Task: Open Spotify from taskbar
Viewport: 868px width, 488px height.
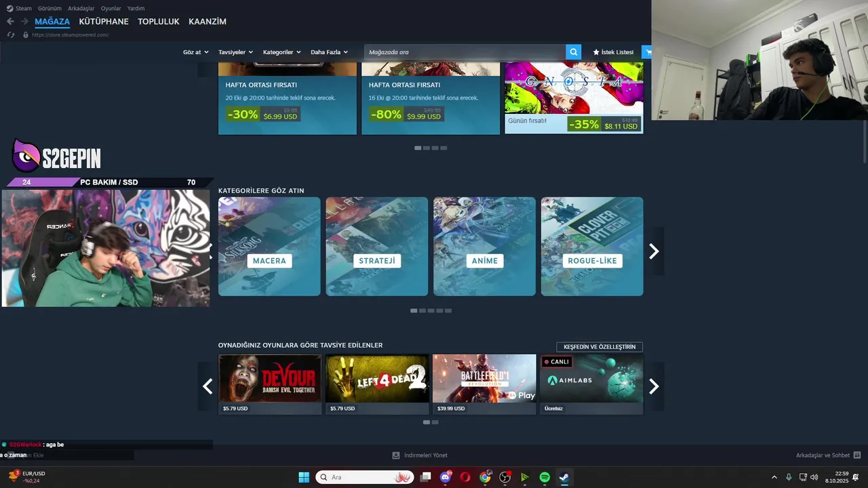Action: [x=545, y=477]
